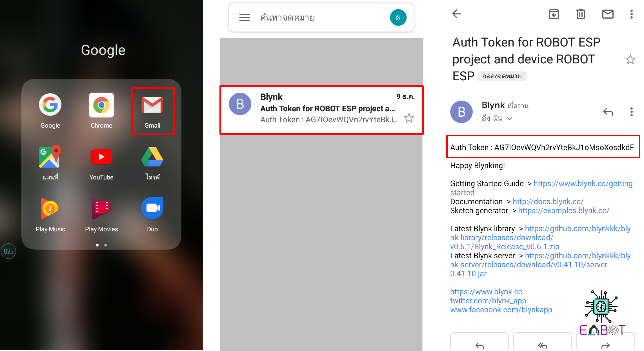Tap the Blynk sender name in opened email
The height and width of the screenshot is (351, 644).
[493, 105]
